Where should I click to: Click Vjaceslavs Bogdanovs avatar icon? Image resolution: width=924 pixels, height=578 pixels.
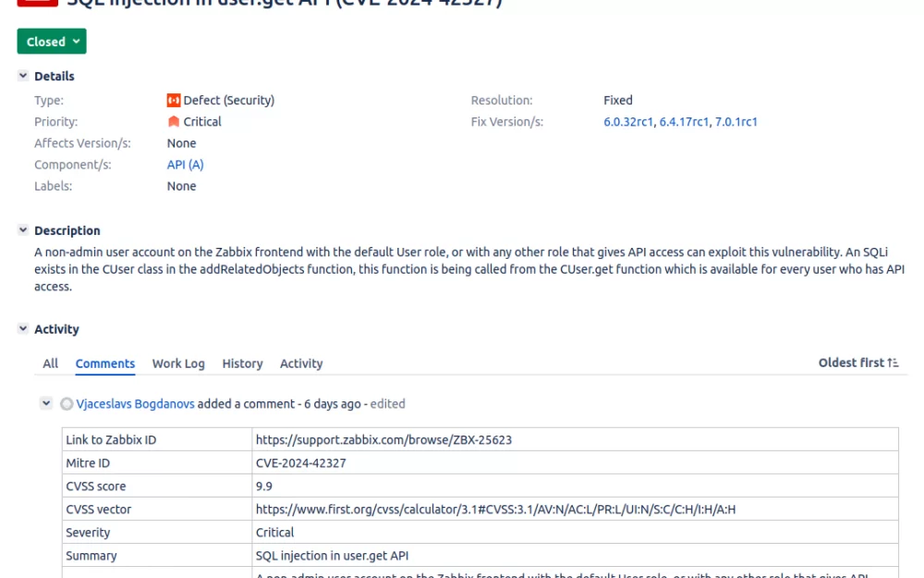point(67,404)
